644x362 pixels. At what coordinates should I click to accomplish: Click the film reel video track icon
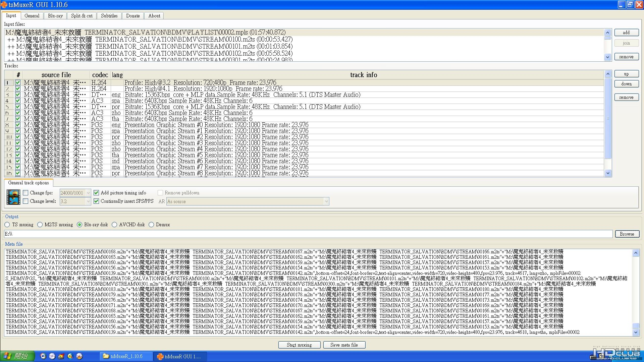[13, 197]
